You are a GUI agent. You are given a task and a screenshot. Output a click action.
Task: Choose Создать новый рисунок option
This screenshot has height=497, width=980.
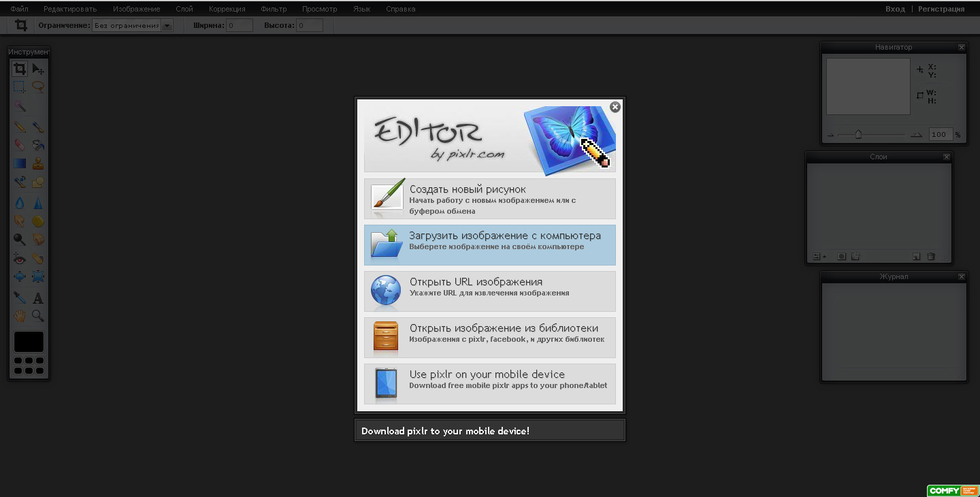[x=490, y=199]
